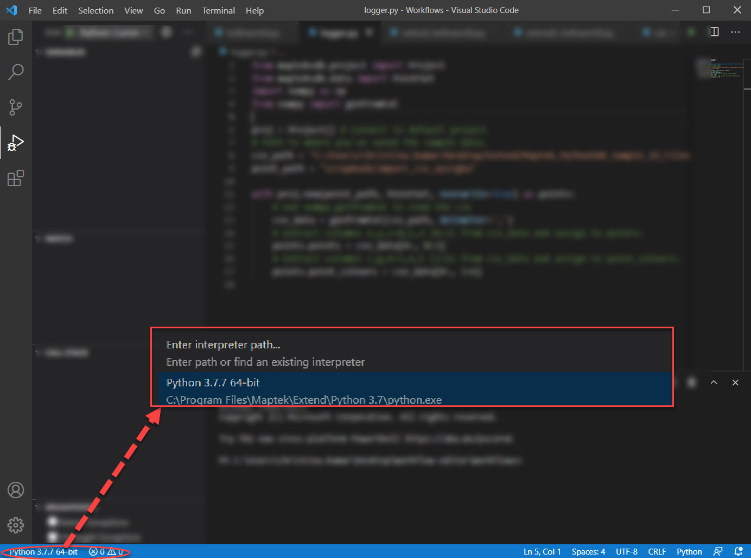Click the split editor right icon
The image size is (751, 560).
click(x=715, y=32)
